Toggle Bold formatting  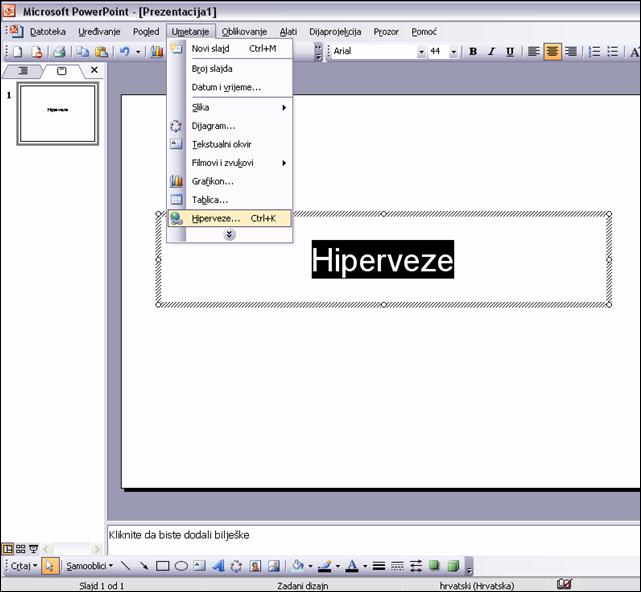[x=473, y=52]
